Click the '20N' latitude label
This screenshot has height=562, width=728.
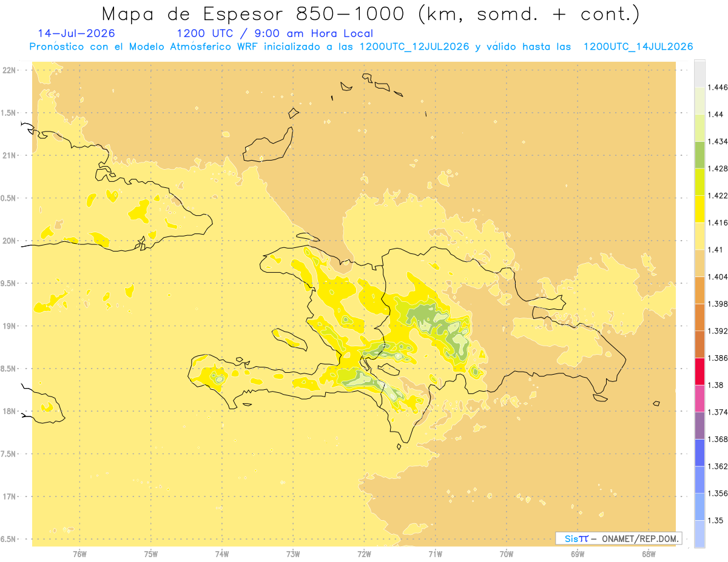click(x=9, y=241)
